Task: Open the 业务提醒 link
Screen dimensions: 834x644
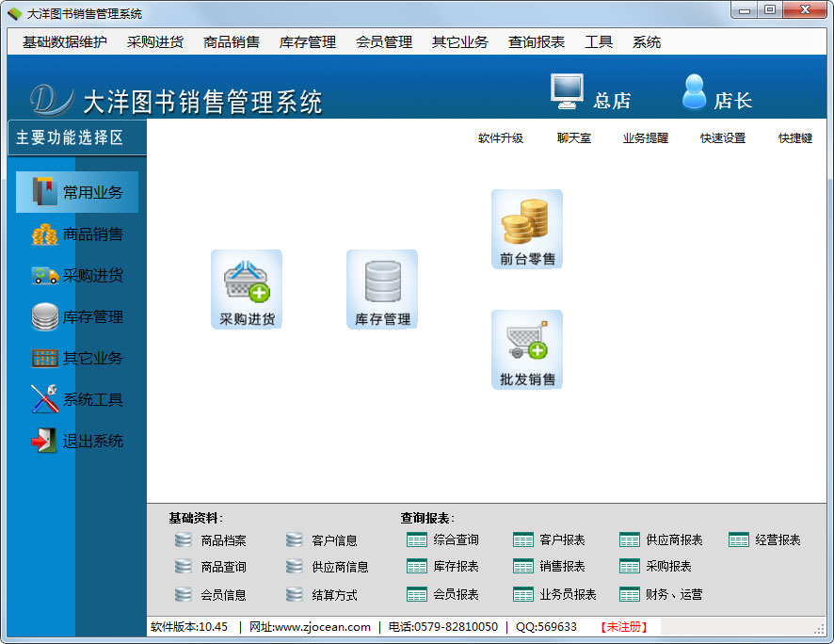Action: pyautogui.click(x=646, y=138)
